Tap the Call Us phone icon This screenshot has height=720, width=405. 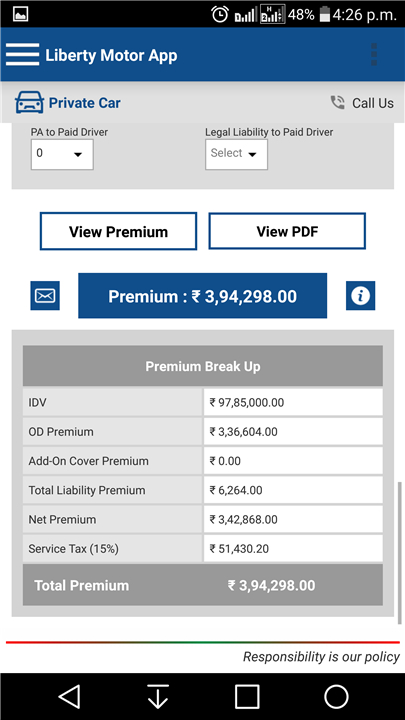click(338, 102)
